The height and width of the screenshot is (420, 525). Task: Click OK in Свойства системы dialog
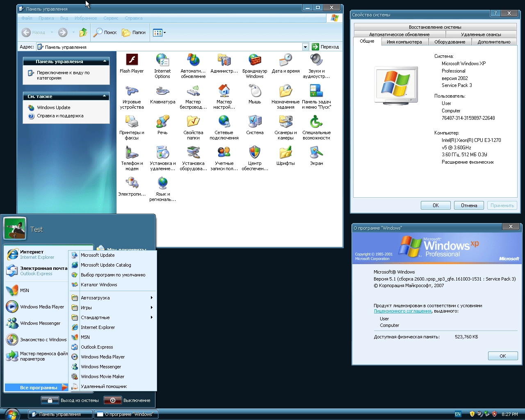coord(436,205)
